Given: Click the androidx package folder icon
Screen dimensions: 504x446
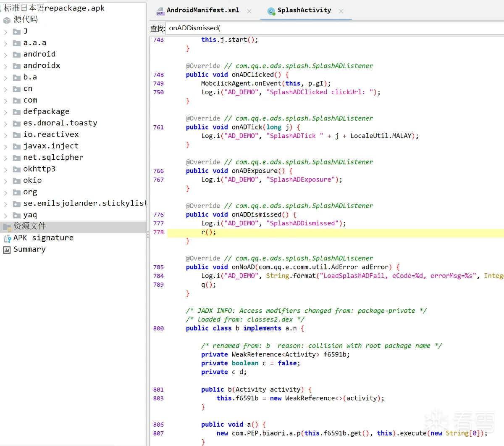Looking at the screenshot, I should tap(17, 66).
